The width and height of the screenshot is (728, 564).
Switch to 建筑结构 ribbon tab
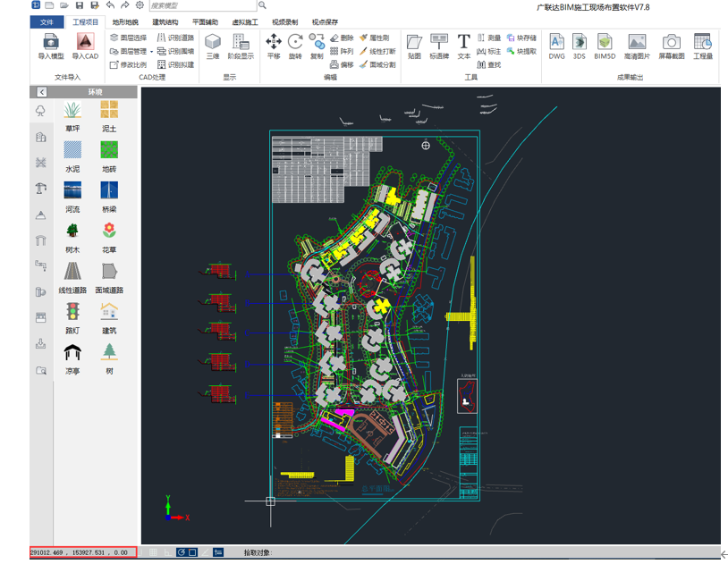tap(165, 21)
